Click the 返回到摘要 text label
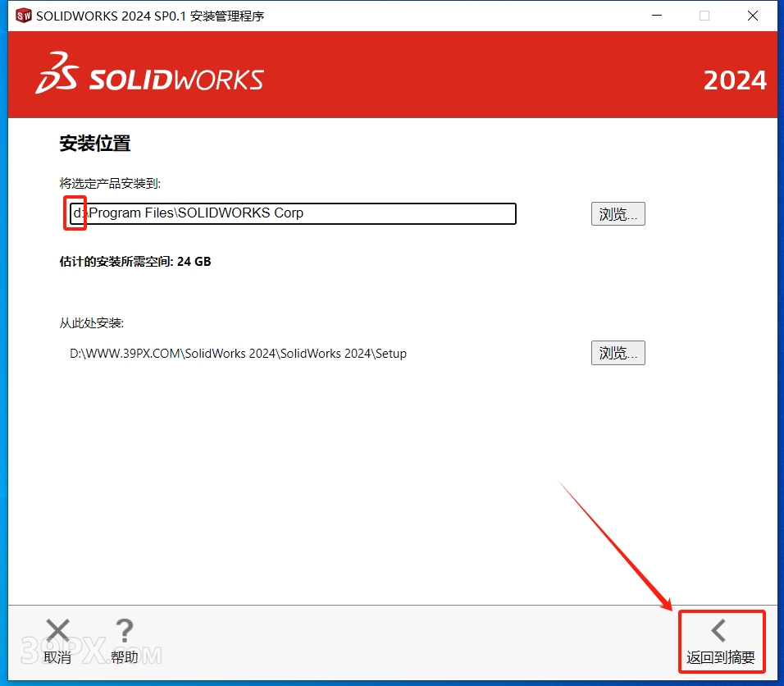Viewport: 784px width, 686px height. [x=721, y=657]
